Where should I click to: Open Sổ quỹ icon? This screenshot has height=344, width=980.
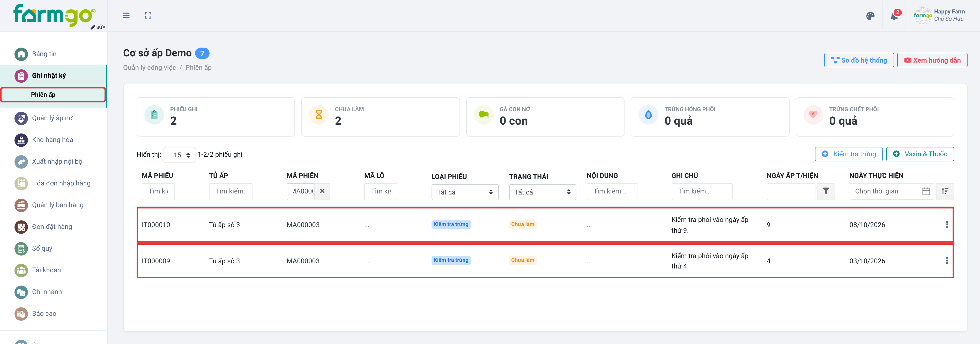tap(21, 249)
